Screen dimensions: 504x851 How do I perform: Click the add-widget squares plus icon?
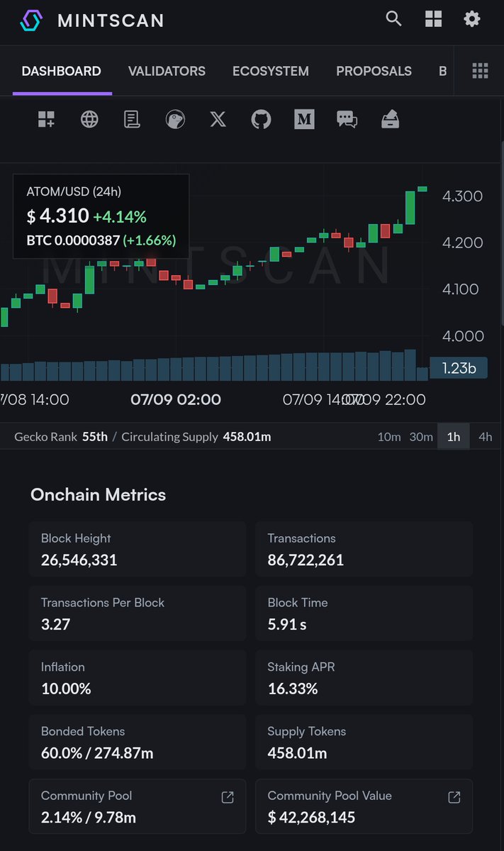click(x=46, y=119)
